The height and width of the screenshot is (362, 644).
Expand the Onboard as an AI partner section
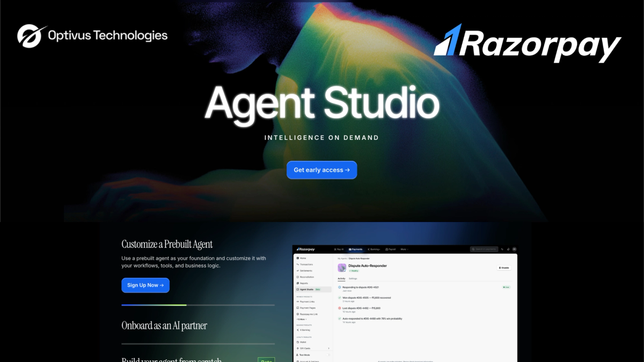tap(164, 326)
